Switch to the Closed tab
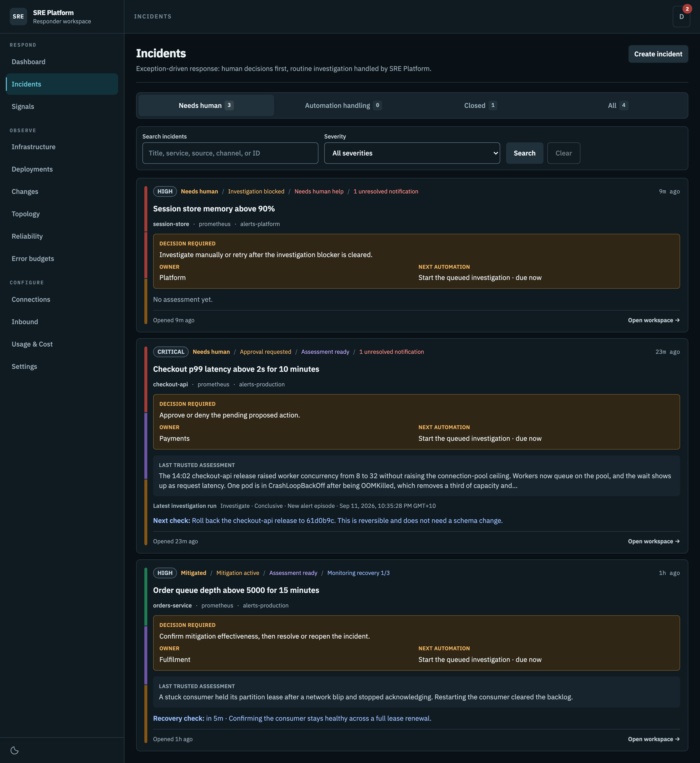 480,106
